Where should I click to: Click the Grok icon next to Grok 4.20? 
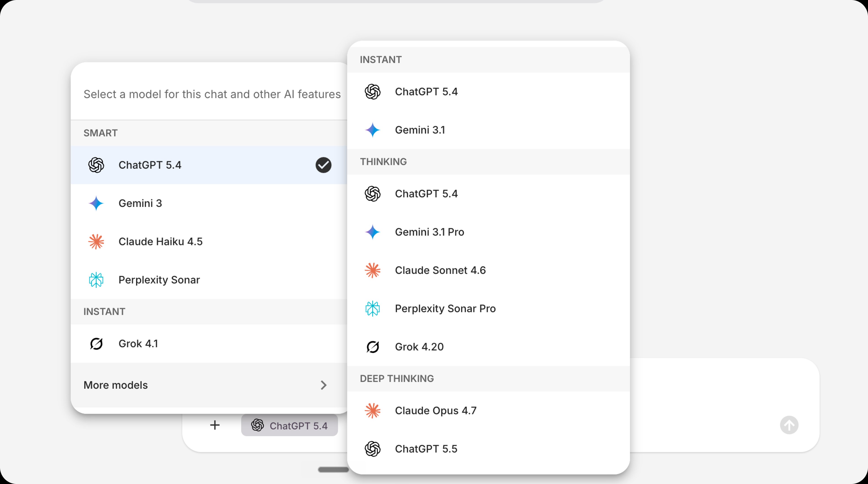(x=373, y=347)
